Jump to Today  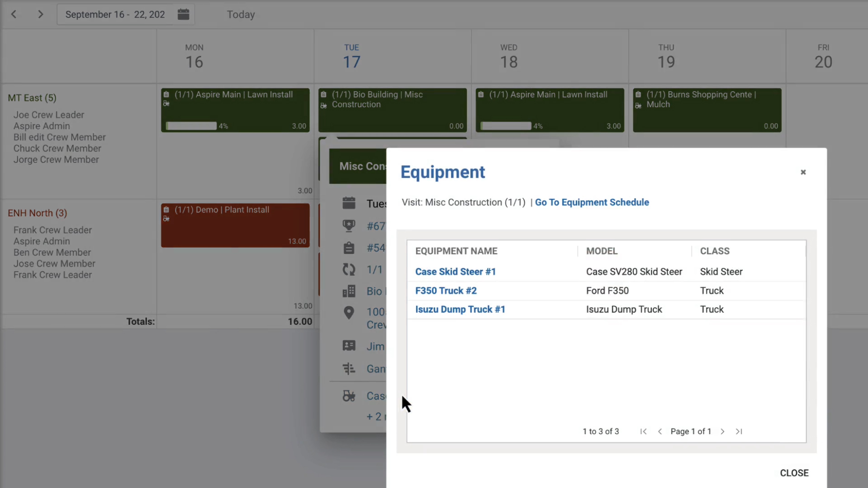241,14
